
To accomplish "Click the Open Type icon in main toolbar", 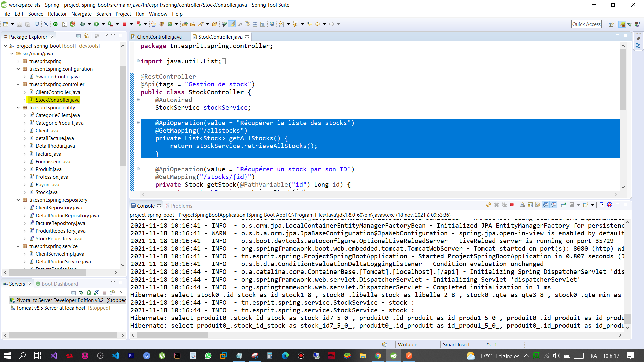I will click(x=185, y=24).
